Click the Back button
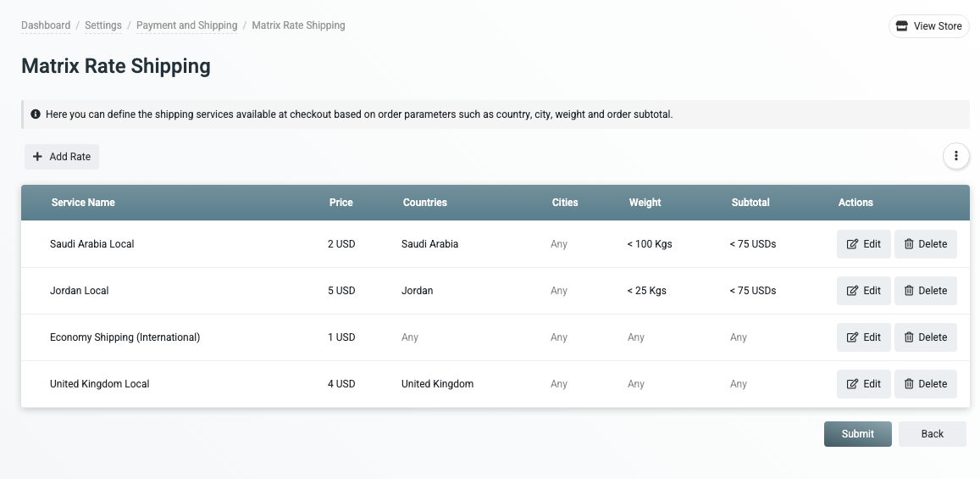This screenshot has height=479, width=980. coord(932,434)
